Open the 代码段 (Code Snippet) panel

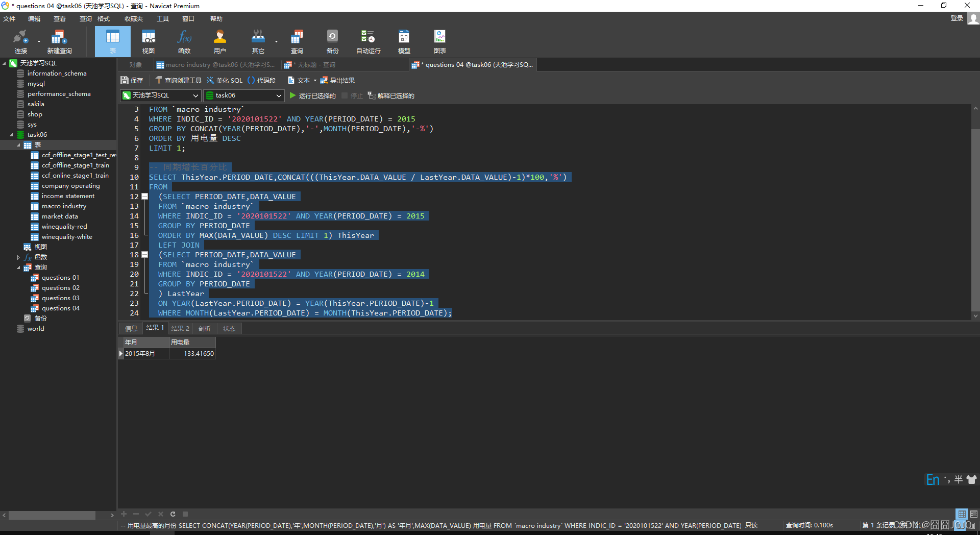point(261,80)
